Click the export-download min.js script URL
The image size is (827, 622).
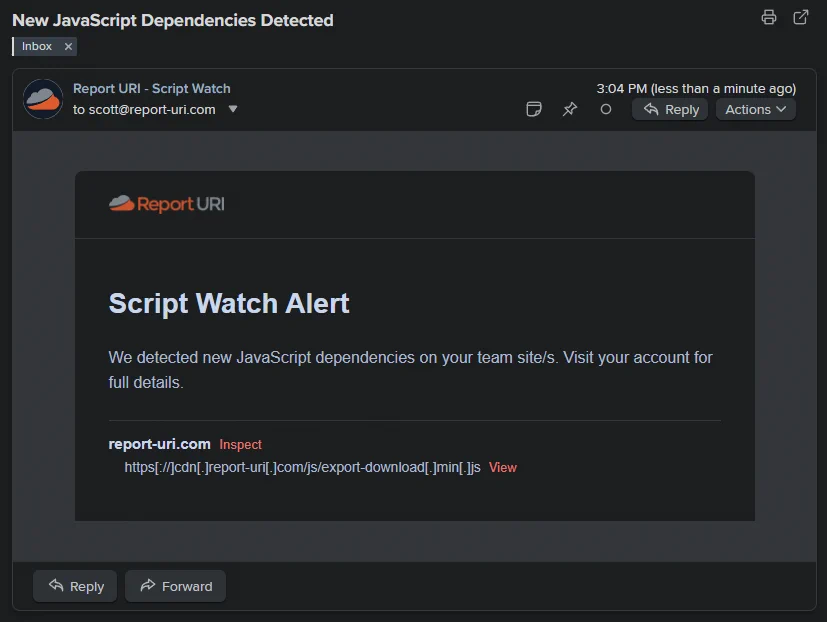click(x=302, y=467)
